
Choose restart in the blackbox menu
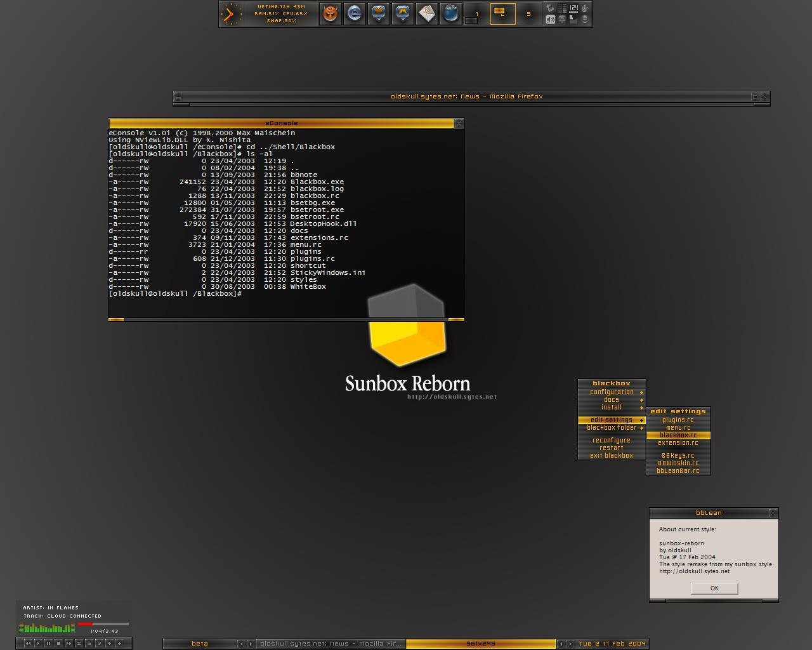pos(612,448)
